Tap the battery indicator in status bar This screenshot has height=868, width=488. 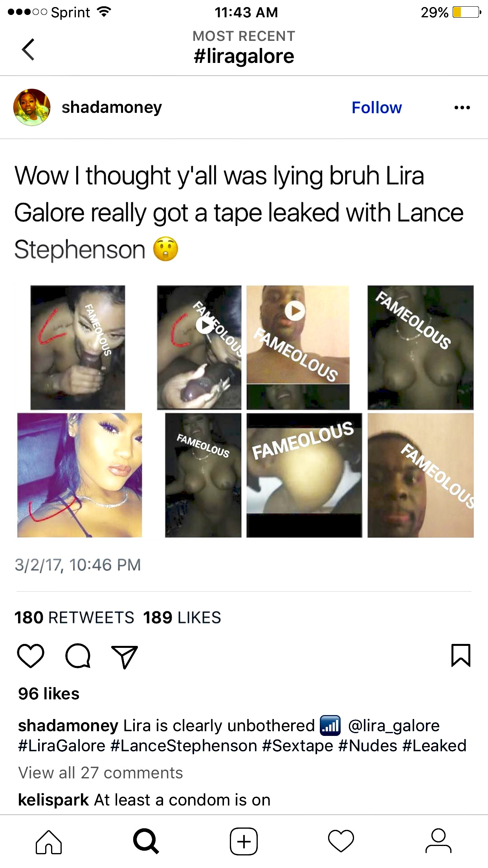(x=467, y=12)
